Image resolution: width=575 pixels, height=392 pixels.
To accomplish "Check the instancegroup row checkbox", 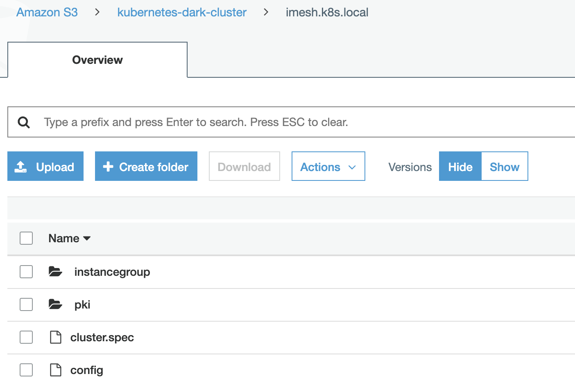I will pyautogui.click(x=26, y=272).
